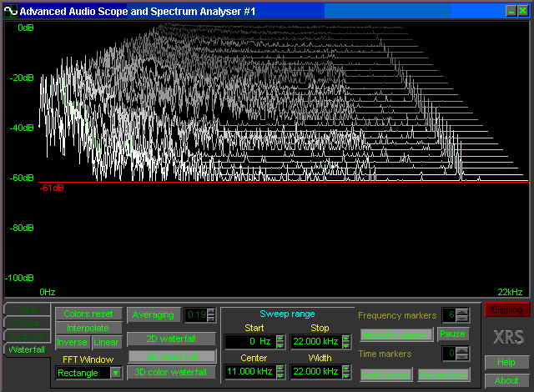Toggle the Averaging button
Viewport: 534px width, 392px height.
(153, 314)
